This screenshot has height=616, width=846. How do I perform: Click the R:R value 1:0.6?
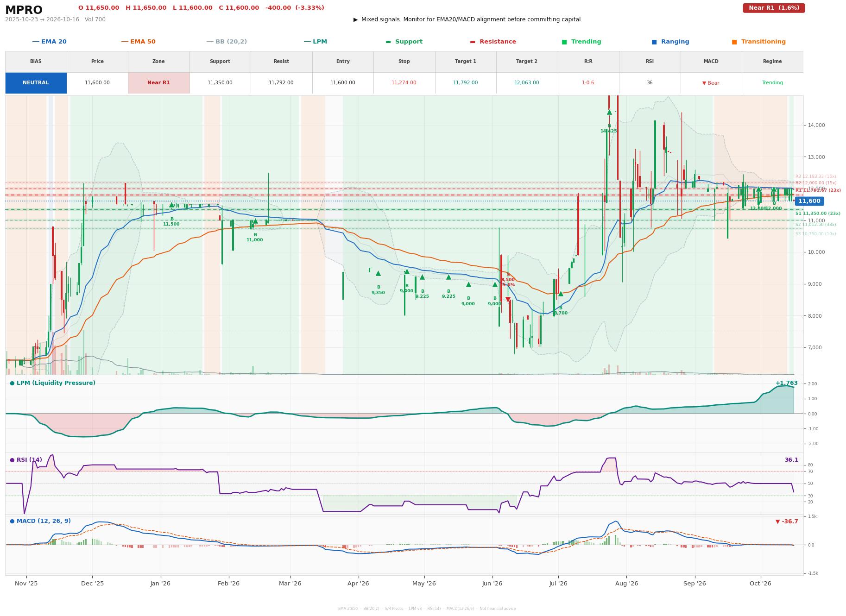[x=588, y=83]
